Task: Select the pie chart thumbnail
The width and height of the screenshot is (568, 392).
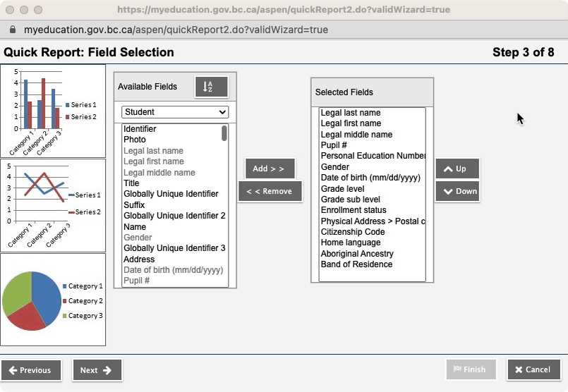Action: pyautogui.click(x=53, y=300)
